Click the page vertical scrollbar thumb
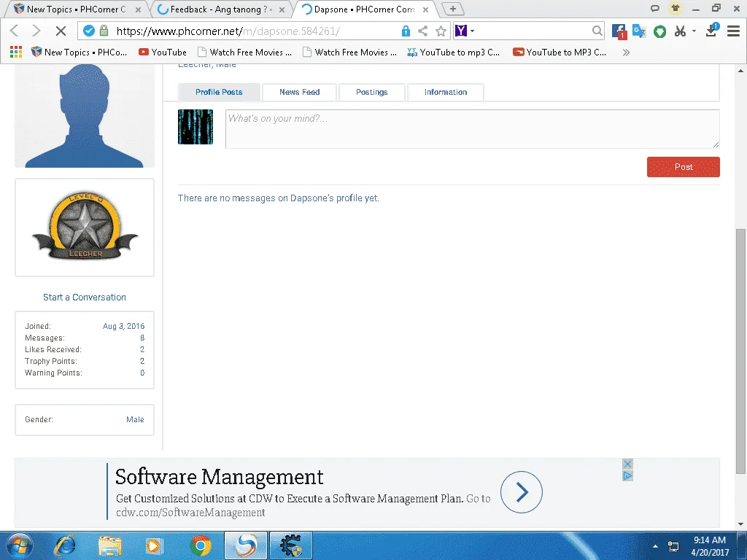The height and width of the screenshot is (560, 747). click(x=740, y=351)
